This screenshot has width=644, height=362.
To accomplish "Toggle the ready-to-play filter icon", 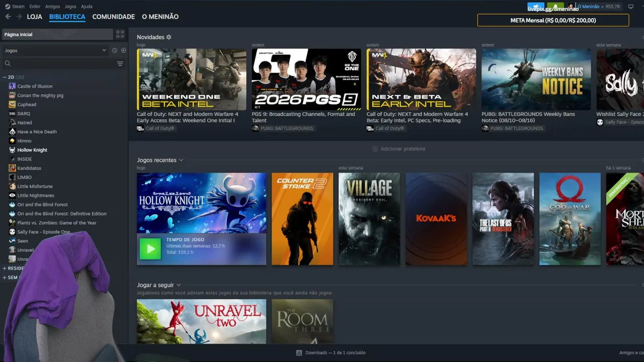I will 123,50.
